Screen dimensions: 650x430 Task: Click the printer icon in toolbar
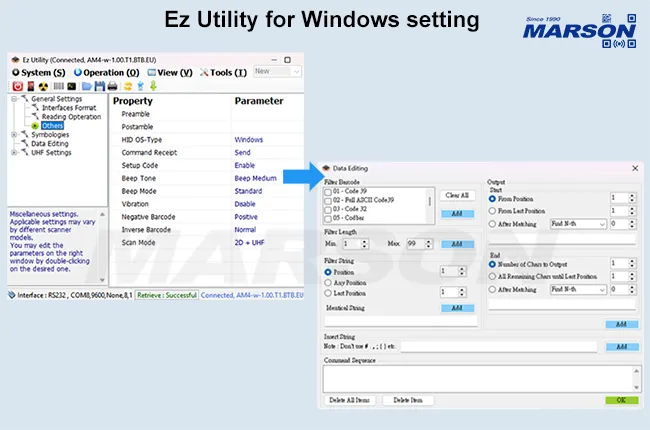pyautogui.click(x=112, y=86)
